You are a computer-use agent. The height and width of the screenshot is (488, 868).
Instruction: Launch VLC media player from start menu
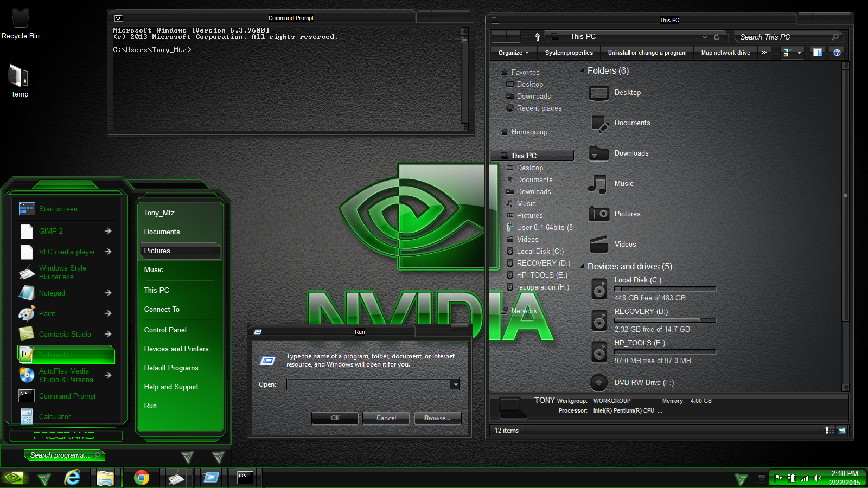[x=67, y=252]
